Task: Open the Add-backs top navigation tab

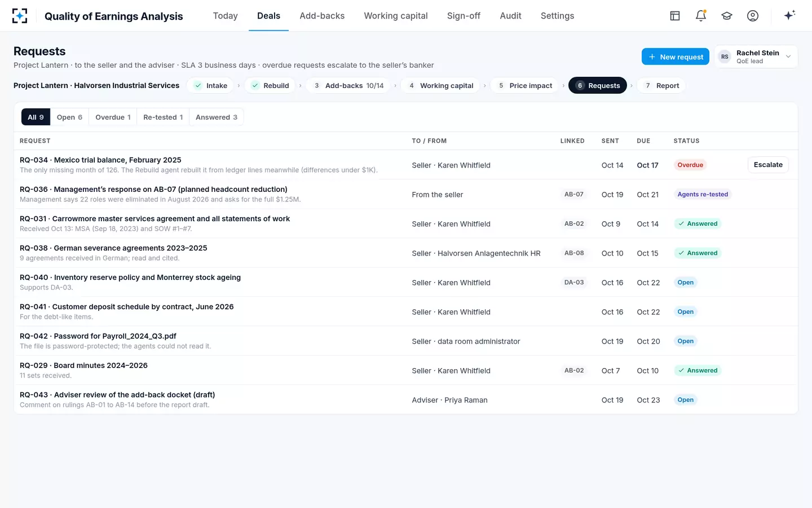Action: [322, 16]
